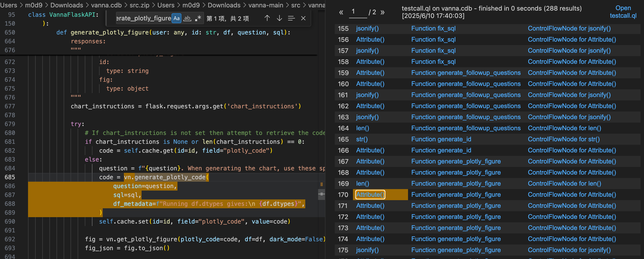Viewport: 644px width, 259px height.
Task: Go to the next find match arrow
Action: pos(279,18)
